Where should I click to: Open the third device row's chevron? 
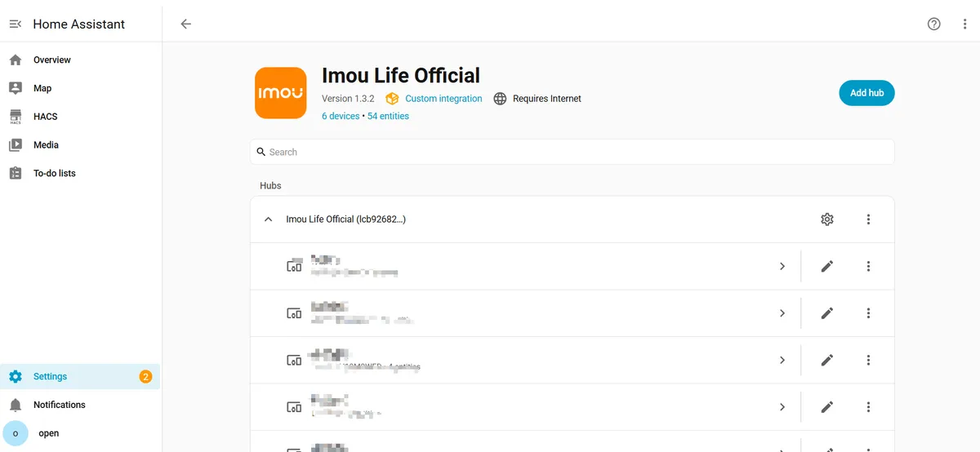782,360
